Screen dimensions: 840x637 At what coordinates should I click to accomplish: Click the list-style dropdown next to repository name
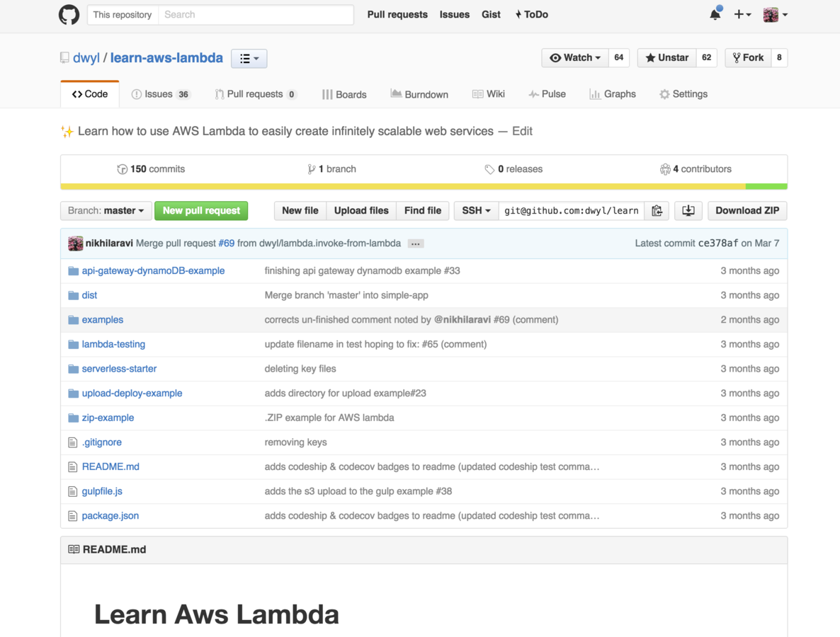(x=249, y=58)
